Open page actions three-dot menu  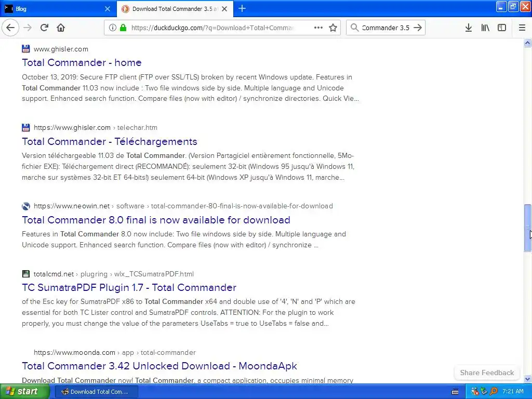pyautogui.click(x=318, y=28)
